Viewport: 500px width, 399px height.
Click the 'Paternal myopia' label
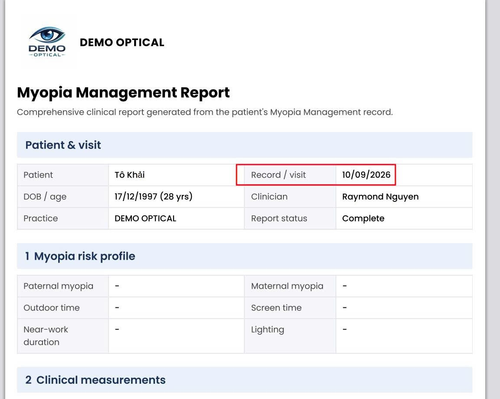coord(58,286)
